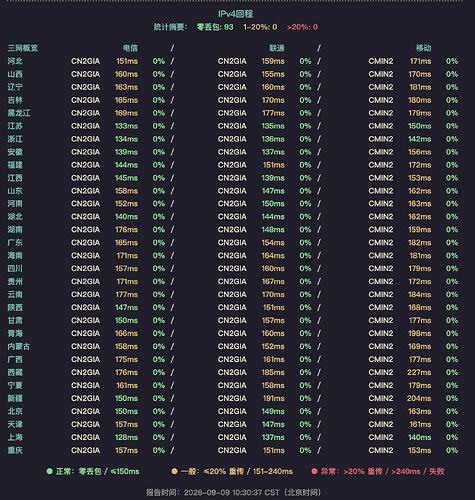Viewport: 475px width, 500px height.
Task: Click the '统计摘要:' label
Action: coord(170,27)
